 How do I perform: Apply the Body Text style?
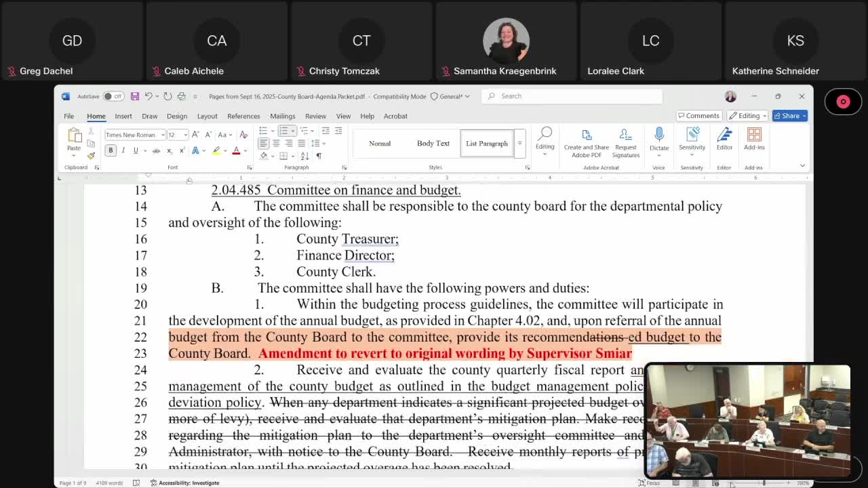[x=433, y=143]
